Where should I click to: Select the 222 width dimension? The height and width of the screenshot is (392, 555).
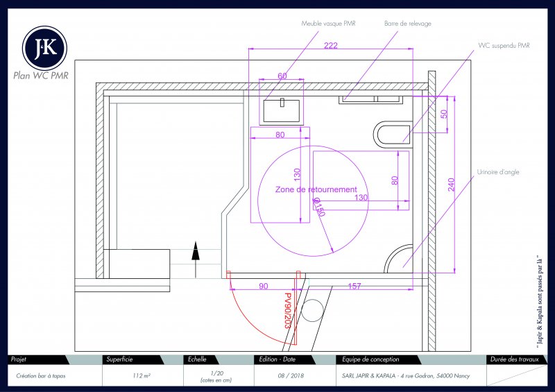point(331,45)
